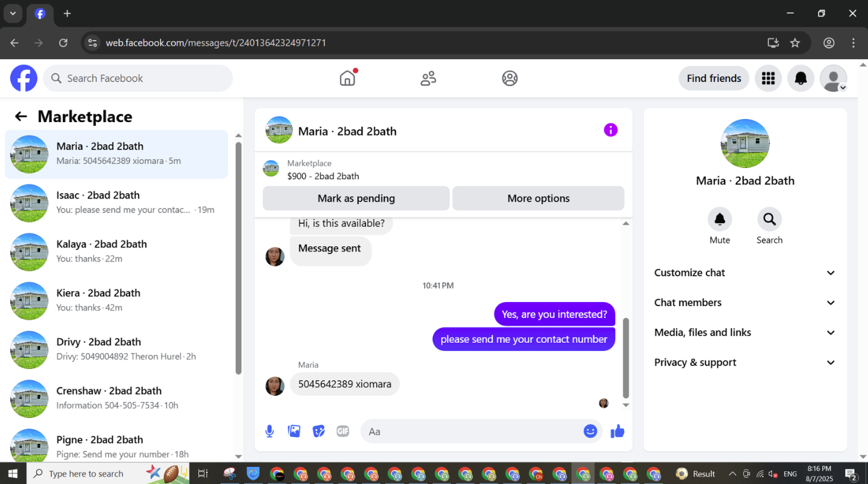Go back in the browser

tap(15, 43)
